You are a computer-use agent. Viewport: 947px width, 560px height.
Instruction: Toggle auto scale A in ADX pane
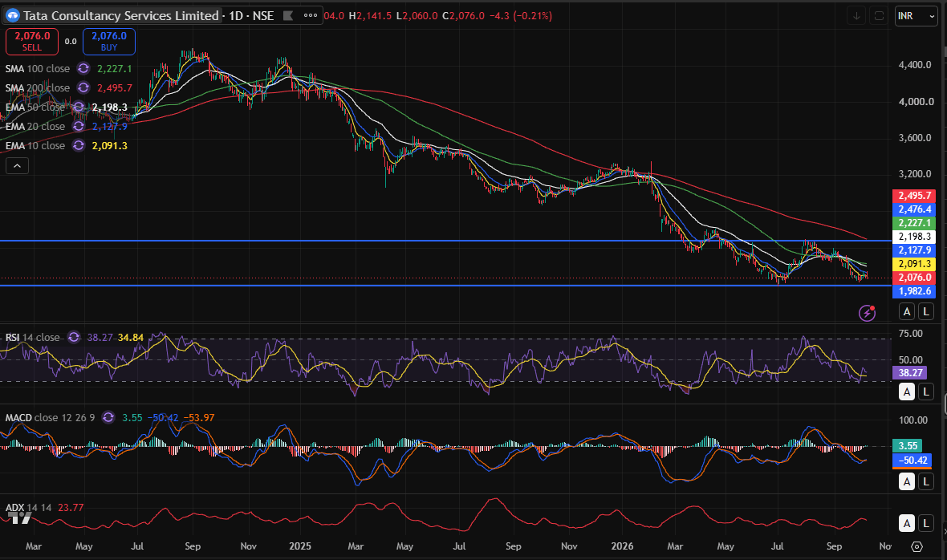click(x=907, y=523)
